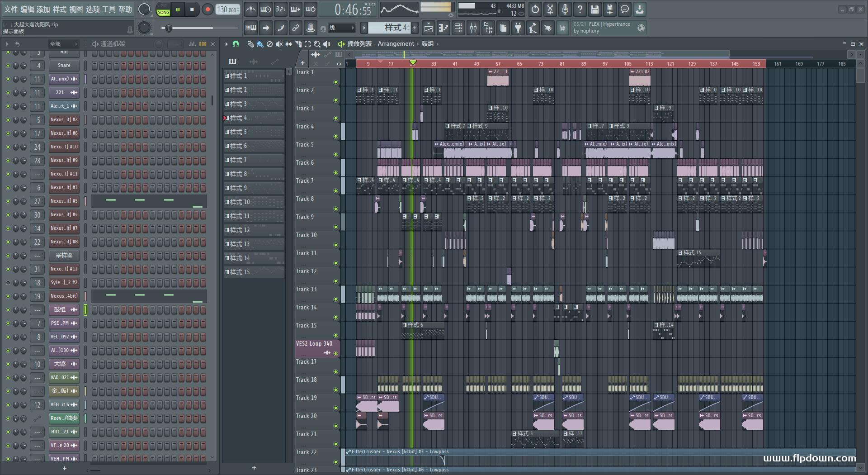Image resolution: width=868 pixels, height=475 pixels.
Task: Click typing keyboard to piano icon
Action: (x=251, y=28)
